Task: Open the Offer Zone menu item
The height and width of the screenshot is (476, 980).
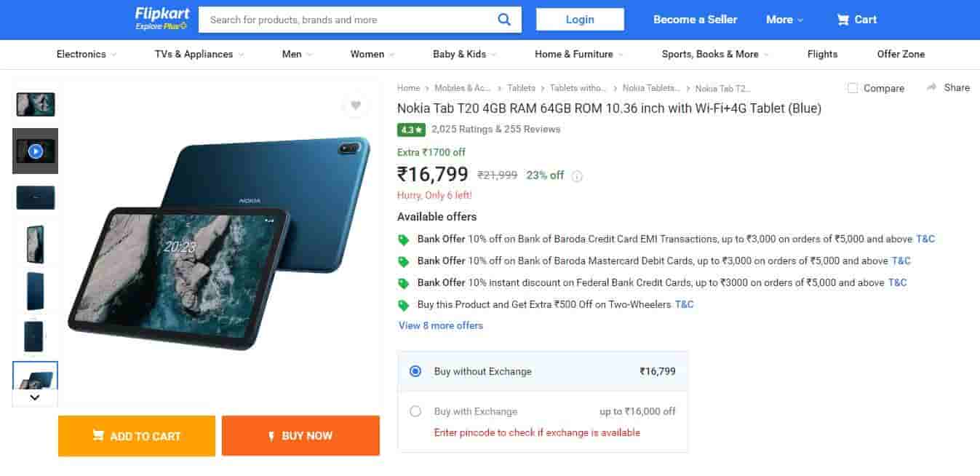Action: pos(901,54)
